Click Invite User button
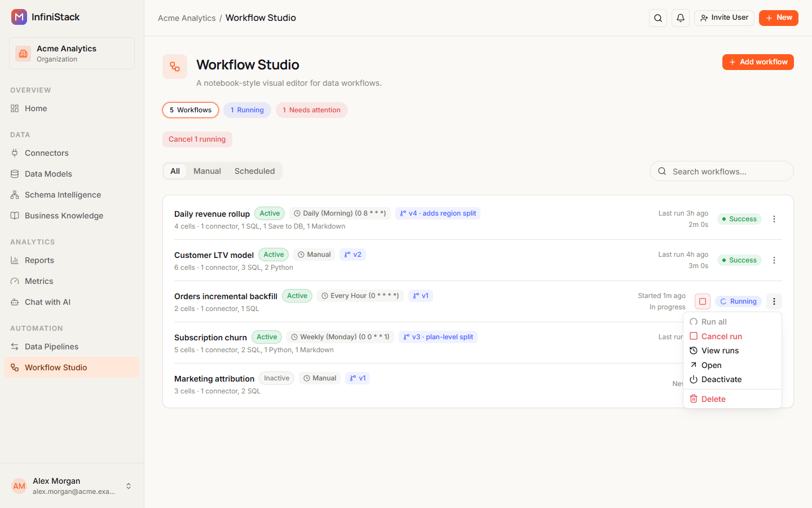 (x=724, y=18)
